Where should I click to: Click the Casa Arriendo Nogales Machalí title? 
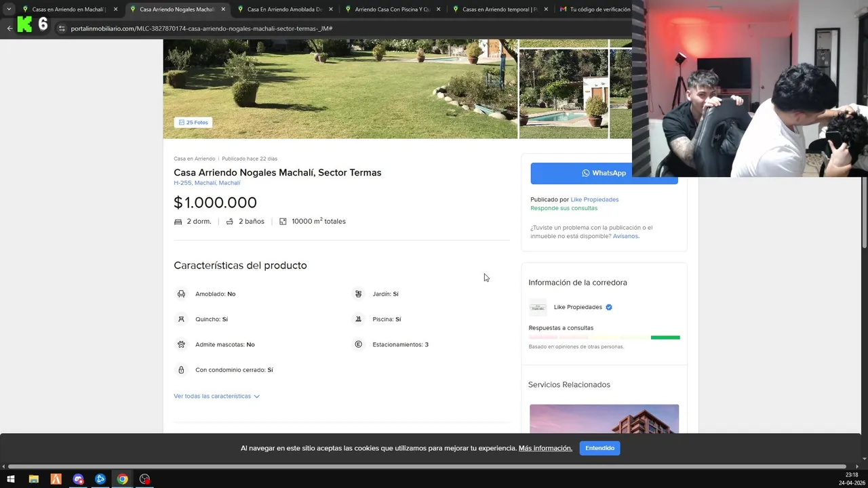(x=277, y=173)
